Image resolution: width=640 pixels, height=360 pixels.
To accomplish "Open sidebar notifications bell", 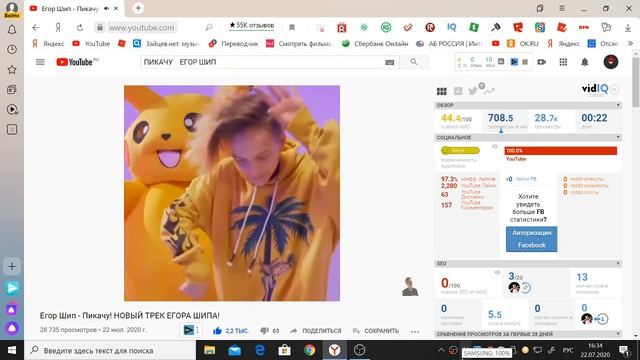I will pyautogui.click(x=12, y=29).
